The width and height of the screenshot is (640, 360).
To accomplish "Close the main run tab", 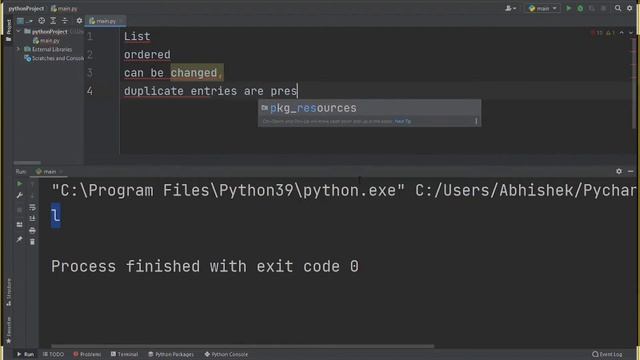I will pyautogui.click(x=61, y=171).
